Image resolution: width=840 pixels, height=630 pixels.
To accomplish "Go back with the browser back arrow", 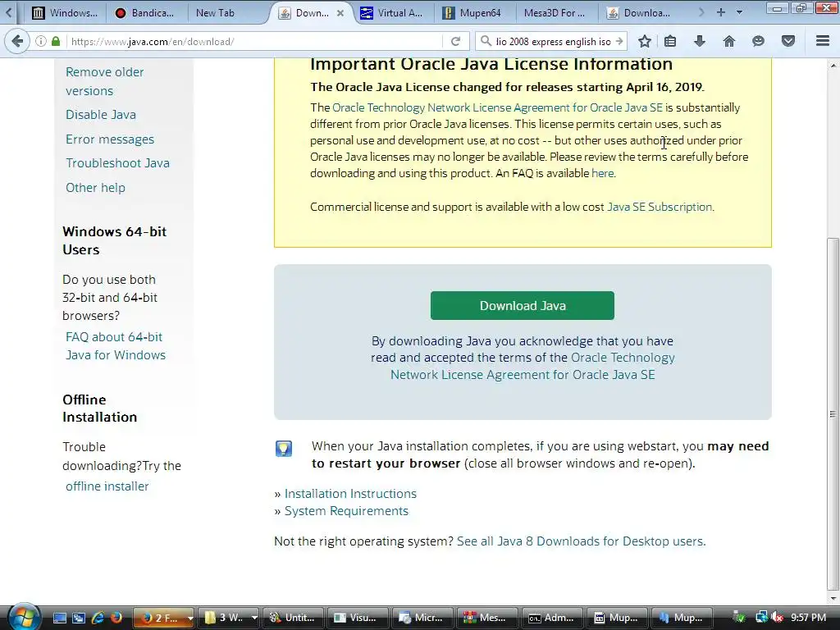I will (x=17, y=41).
